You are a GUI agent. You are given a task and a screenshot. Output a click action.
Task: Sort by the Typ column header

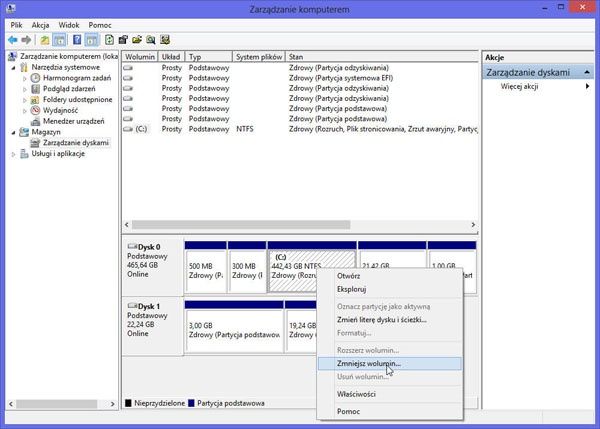[x=209, y=57]
